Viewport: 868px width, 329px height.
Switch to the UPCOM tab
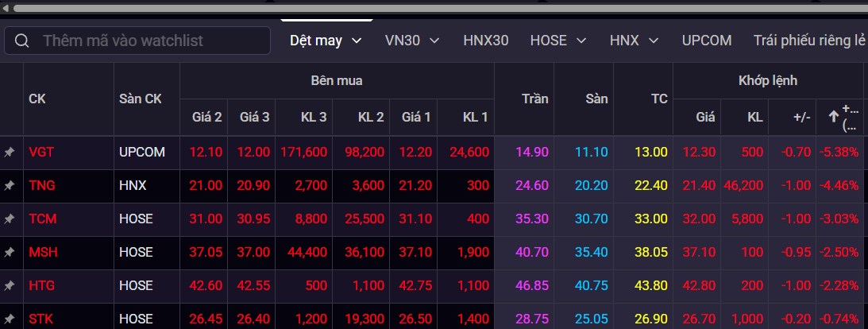(706, 41)
